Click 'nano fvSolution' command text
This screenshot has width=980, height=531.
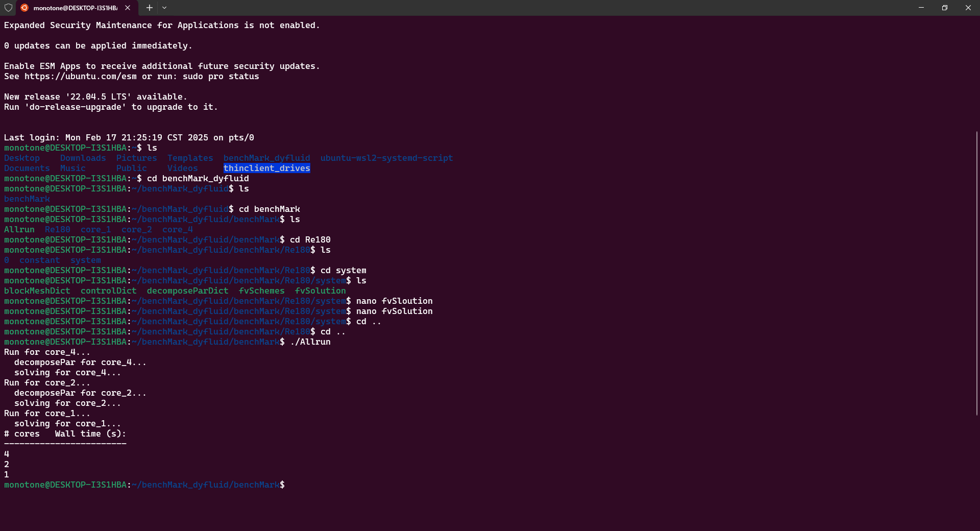[394, 311]
